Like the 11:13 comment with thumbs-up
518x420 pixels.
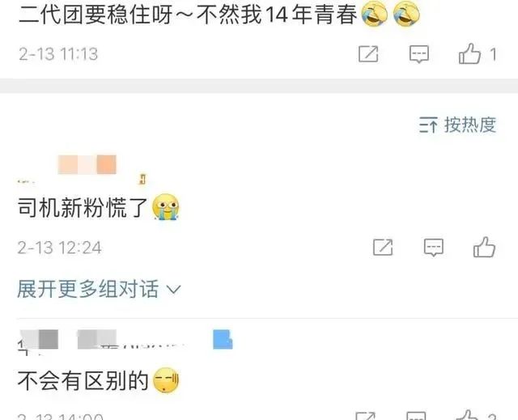click(469, 53)
